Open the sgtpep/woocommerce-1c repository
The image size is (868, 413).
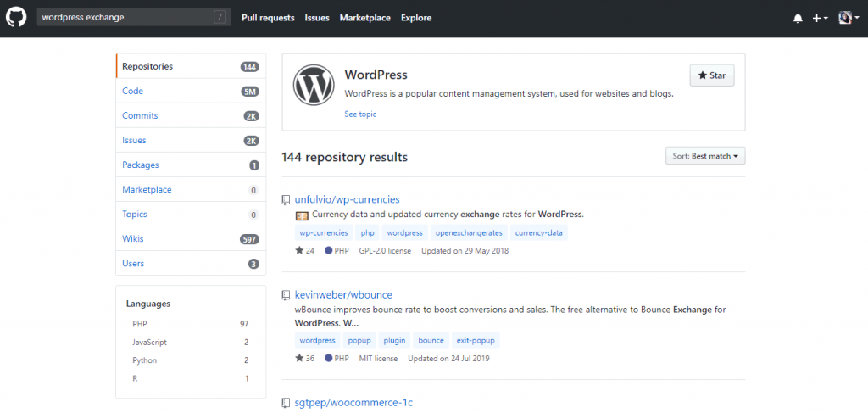tap(354, 403)
